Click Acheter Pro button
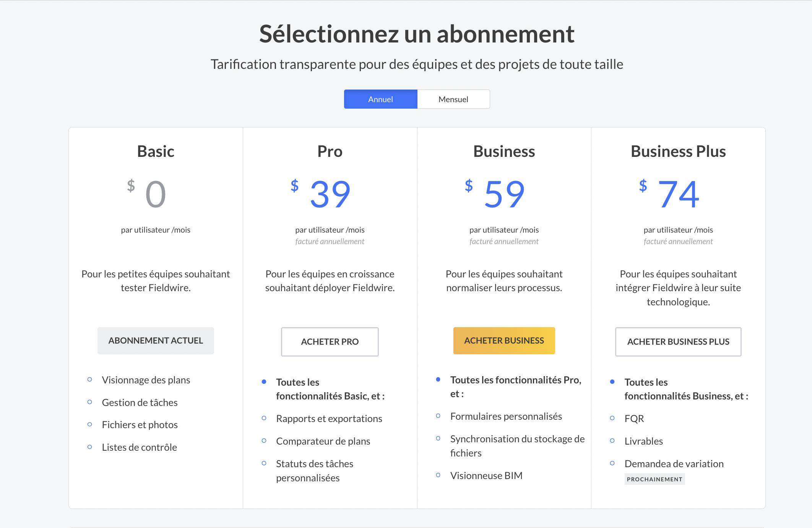Image resolution: width=812 pixels, height=528 pixels. pyautogui.click(x=330, y=342)
